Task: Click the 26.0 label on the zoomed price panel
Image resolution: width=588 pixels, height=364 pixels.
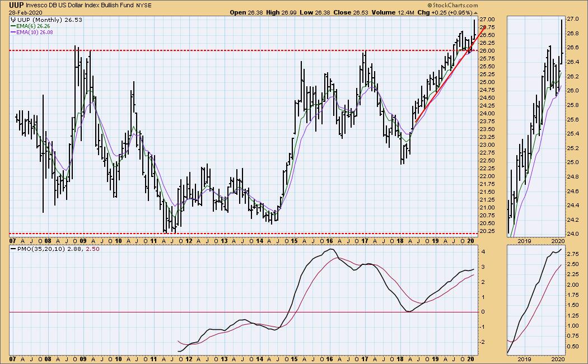Action: click(x=573, y=90)
